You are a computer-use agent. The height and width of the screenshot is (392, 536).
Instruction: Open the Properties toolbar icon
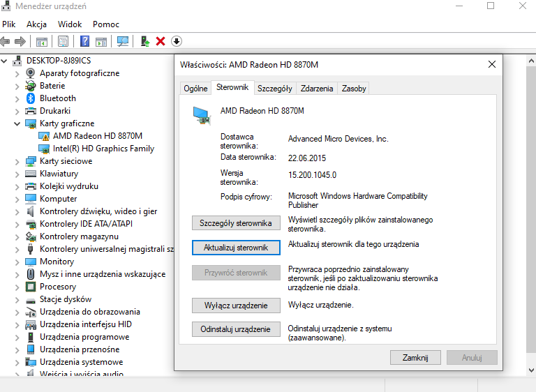click(x=63, y=42)
